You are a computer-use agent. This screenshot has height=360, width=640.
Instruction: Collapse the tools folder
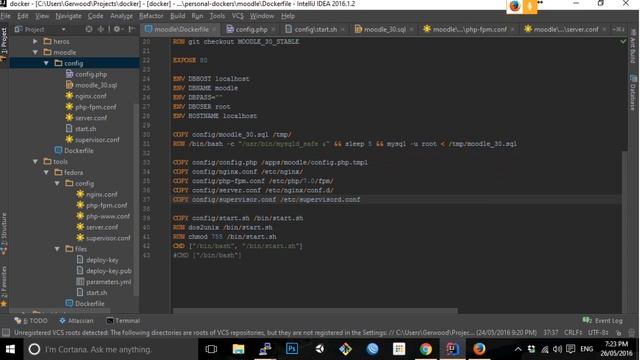[x=36, y=162]
